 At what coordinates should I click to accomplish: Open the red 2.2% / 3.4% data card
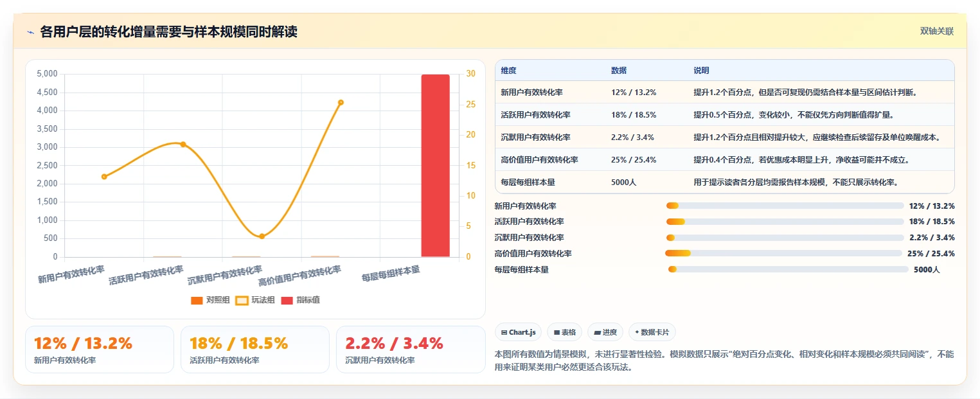click(411, 350)
